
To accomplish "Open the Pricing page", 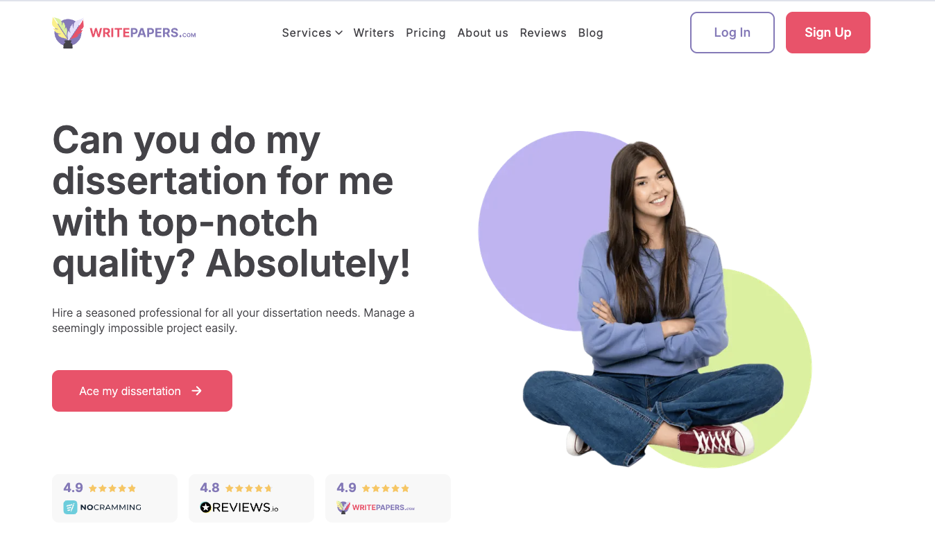I will pyautogui.click(x=426, y=33).
